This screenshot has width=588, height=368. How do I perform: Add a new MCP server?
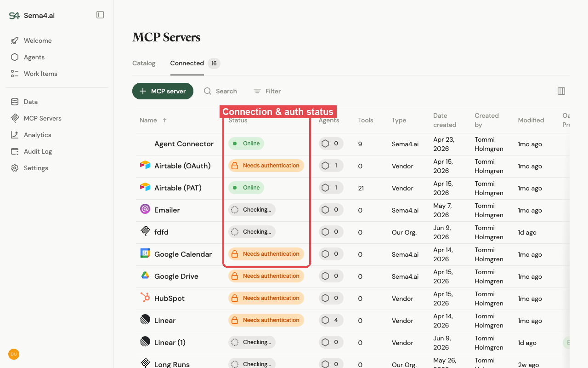click(x=163, y=91)
